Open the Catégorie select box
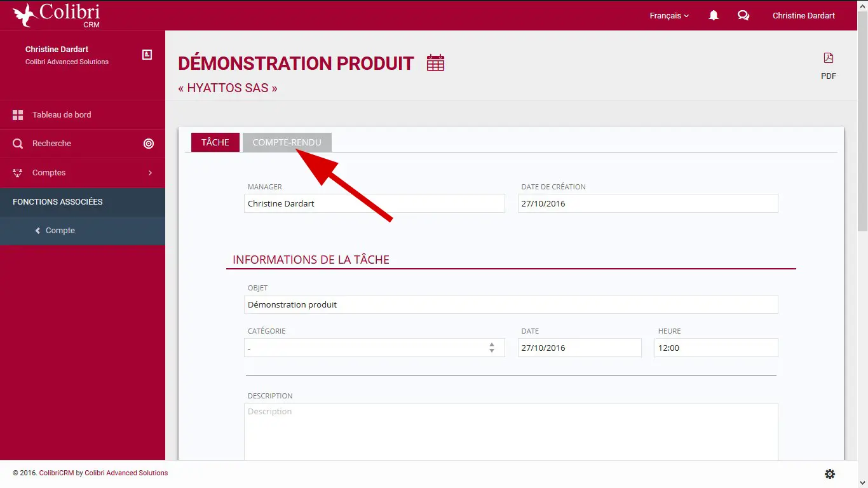 (x=374, y=348)
